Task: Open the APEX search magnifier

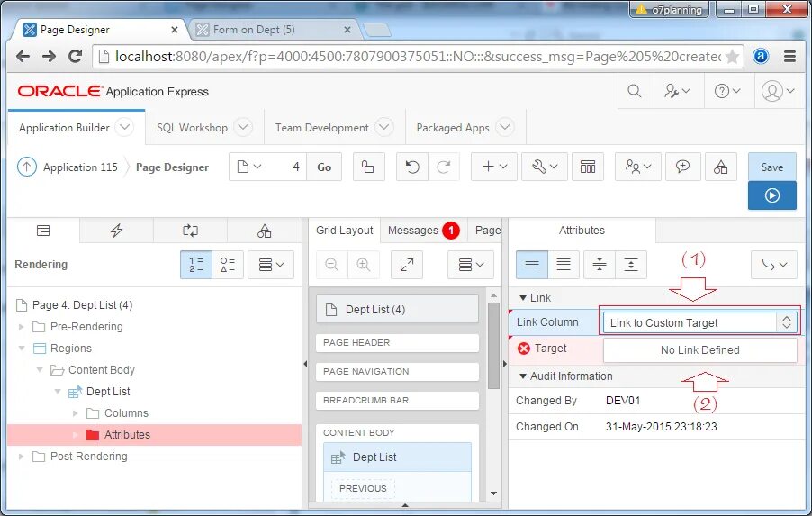Action: coord(635,91)
